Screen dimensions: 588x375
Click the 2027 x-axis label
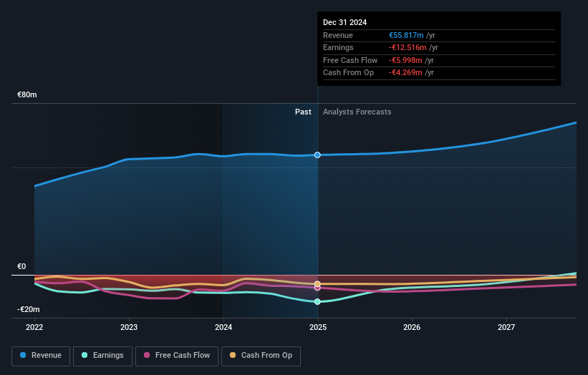[506, 327]
